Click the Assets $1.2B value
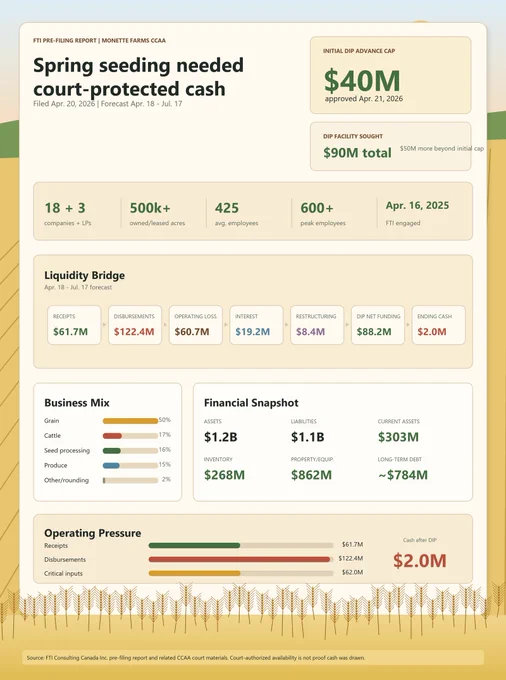The image size is (506, 680). 221,437
